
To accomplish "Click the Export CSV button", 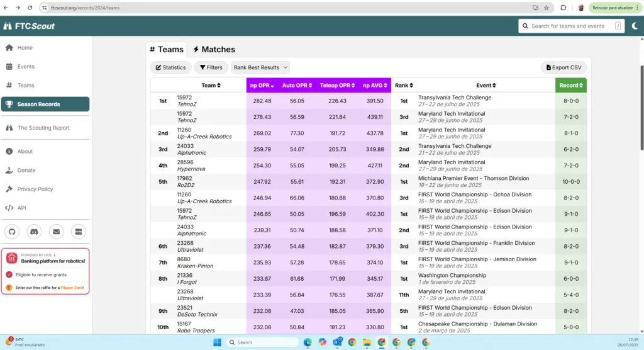I will [x=564, y=67].
